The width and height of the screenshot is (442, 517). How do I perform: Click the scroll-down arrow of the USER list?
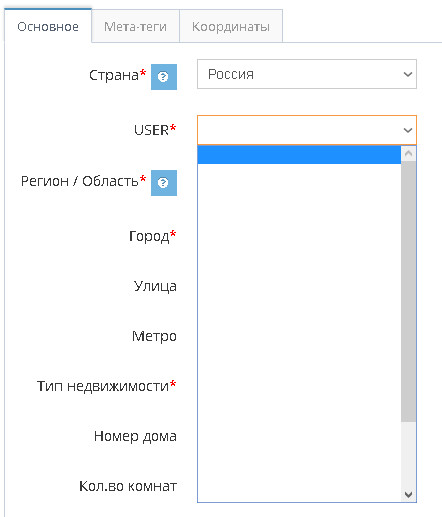click(x=408, y=494)
